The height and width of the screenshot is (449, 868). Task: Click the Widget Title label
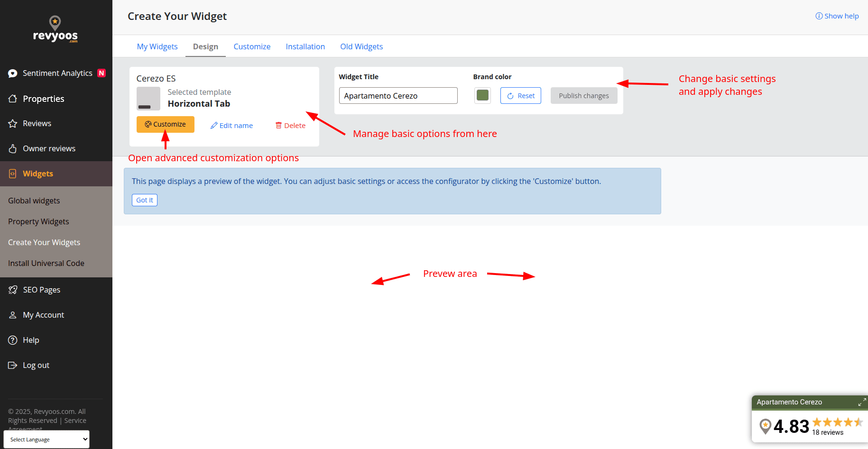[359, 77]
